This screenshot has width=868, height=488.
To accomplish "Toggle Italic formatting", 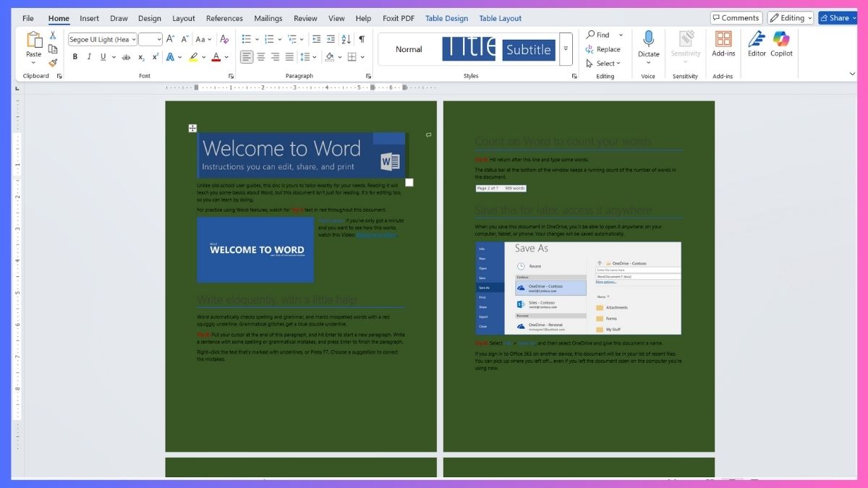I will 89,57.
